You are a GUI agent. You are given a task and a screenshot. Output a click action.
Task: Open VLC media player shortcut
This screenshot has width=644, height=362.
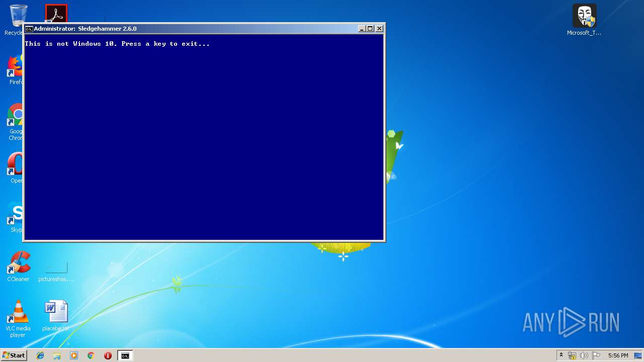point(18,319)
